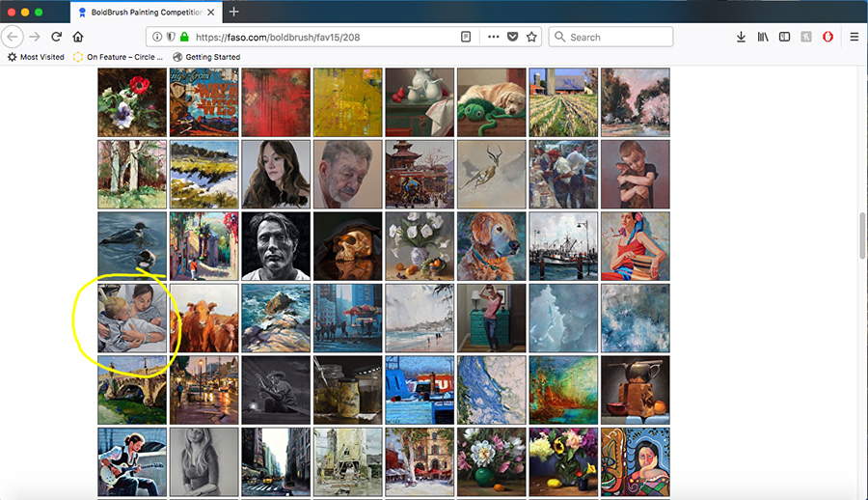Show site information for faso.com
Image resolution: width=868 pixels, height=500 pixels.
click(x=157, y=37)
